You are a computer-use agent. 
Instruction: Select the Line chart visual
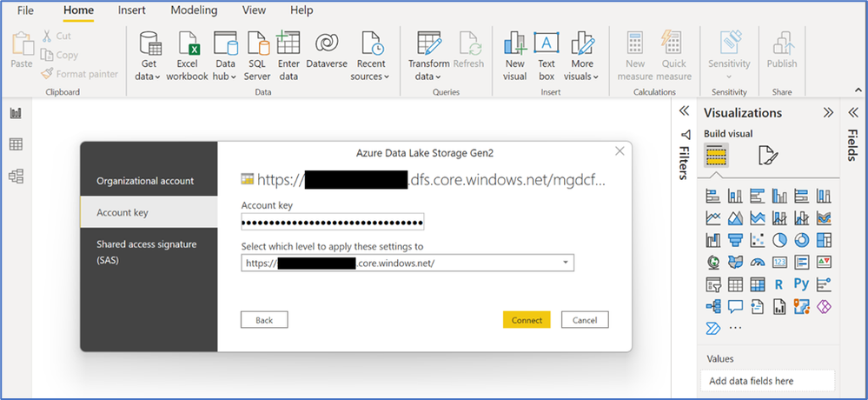click(x=713, y=217)
